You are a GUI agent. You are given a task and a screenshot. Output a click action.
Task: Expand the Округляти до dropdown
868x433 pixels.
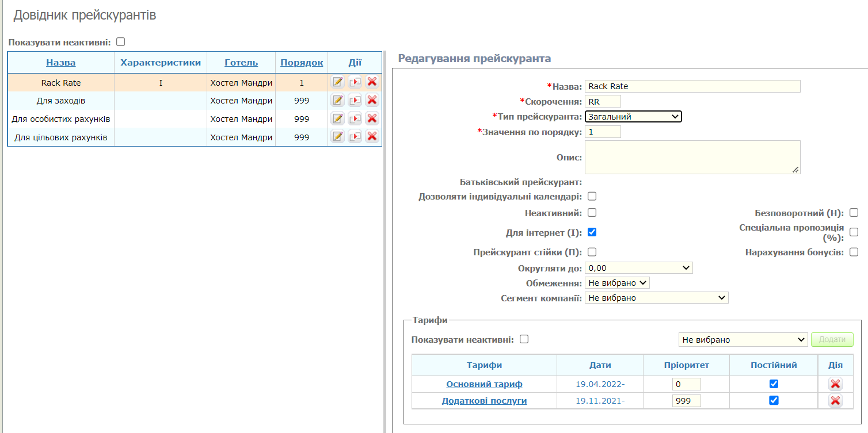tap(638, 268)
